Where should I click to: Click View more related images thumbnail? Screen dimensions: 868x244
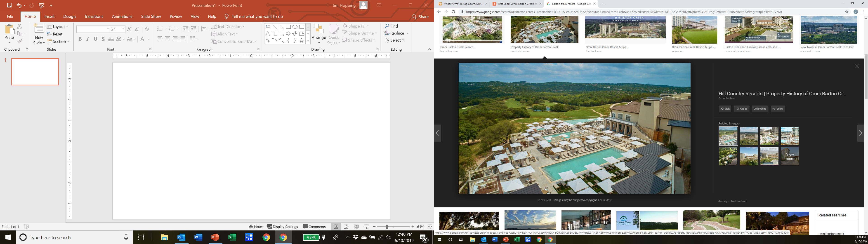tap(790, 156)
